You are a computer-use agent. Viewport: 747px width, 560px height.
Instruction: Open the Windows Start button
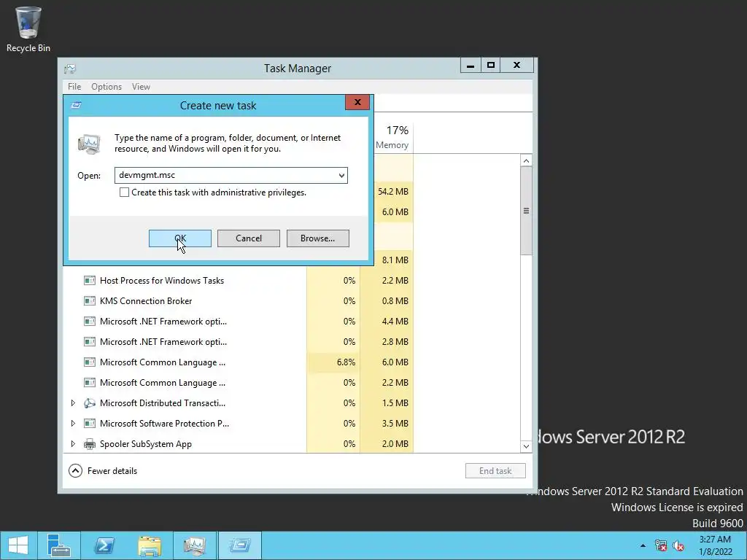coord(18,545)
